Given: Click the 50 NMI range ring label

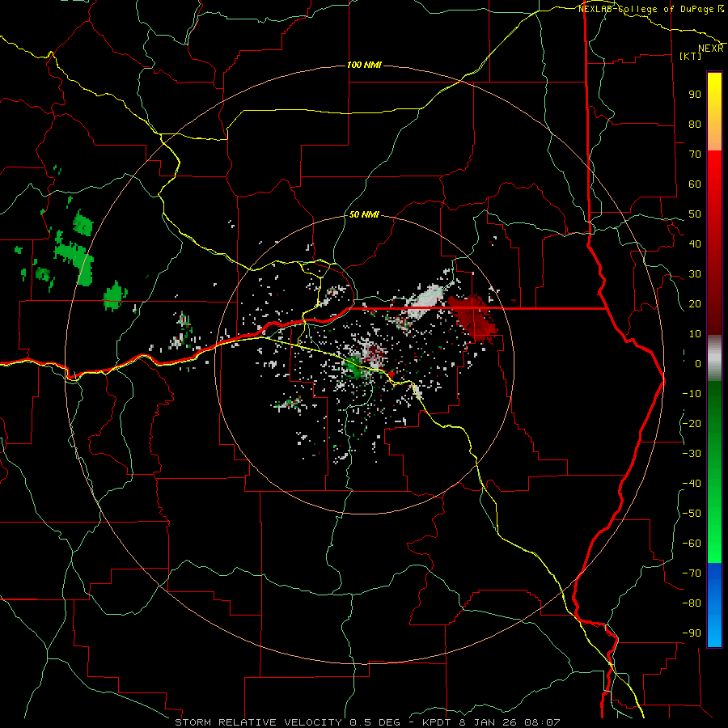Looking at the screenshot, I should (364, 214).
